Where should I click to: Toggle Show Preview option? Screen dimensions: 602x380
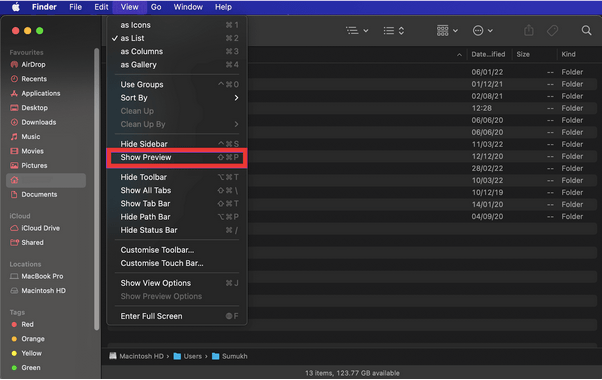point(177,157)
